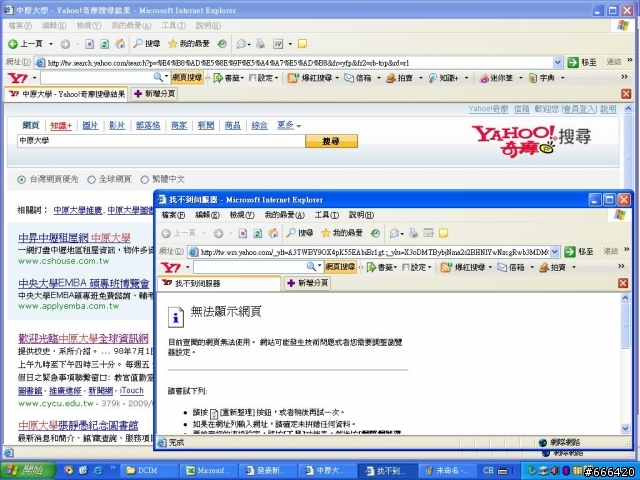Click Home icon in front error window
This screenshot has width=640, height=480.
point(273,233)
